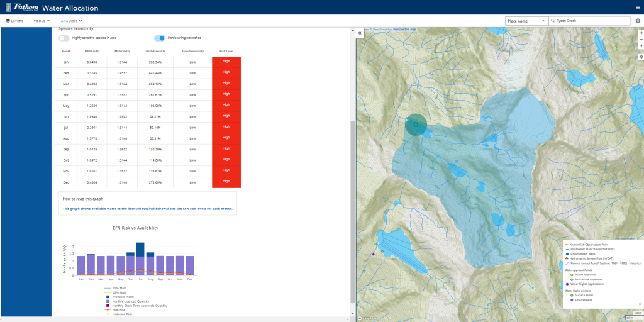
Task: Open the Place name search type dropdown
Action: point(526,21)
